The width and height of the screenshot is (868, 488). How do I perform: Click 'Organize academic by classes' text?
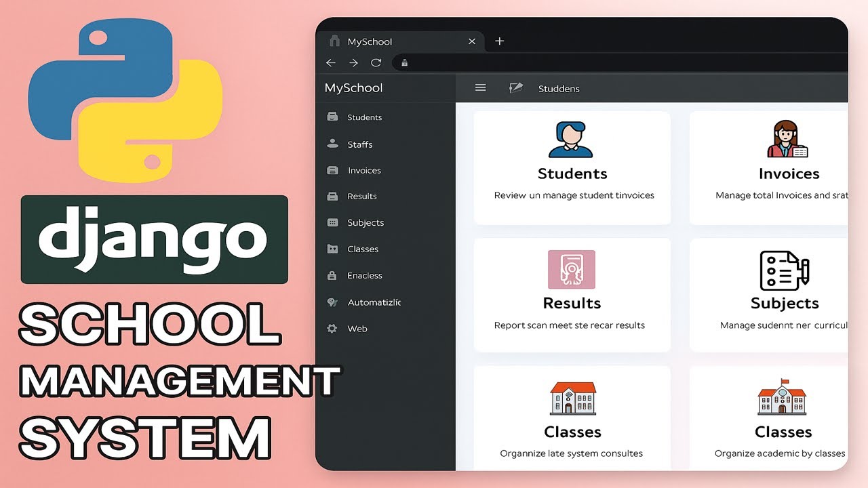[780, 453]
